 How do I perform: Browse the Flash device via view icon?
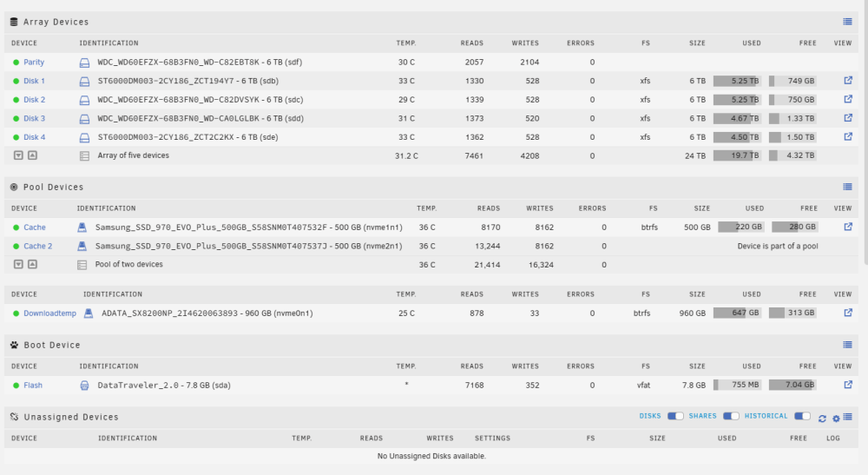[848, 384]
